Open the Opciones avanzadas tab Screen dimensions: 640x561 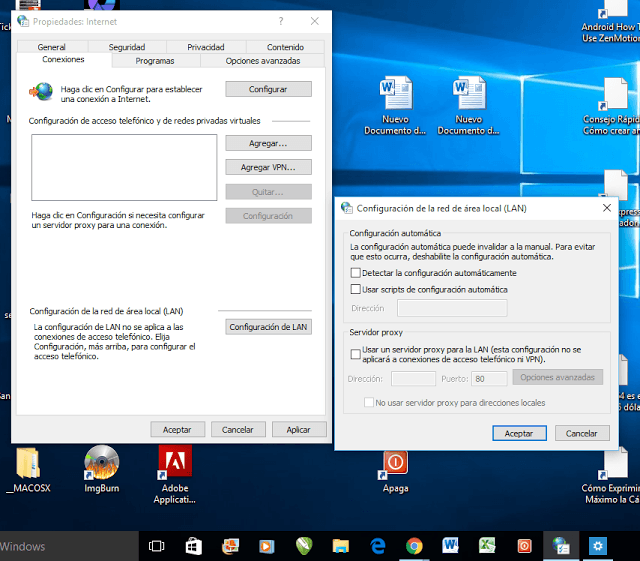[263, 61]
